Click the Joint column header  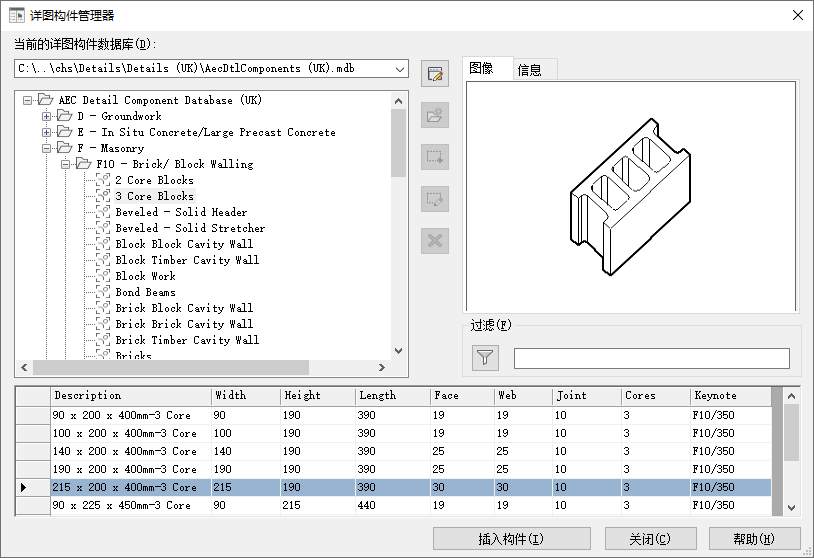click(587, 396)
